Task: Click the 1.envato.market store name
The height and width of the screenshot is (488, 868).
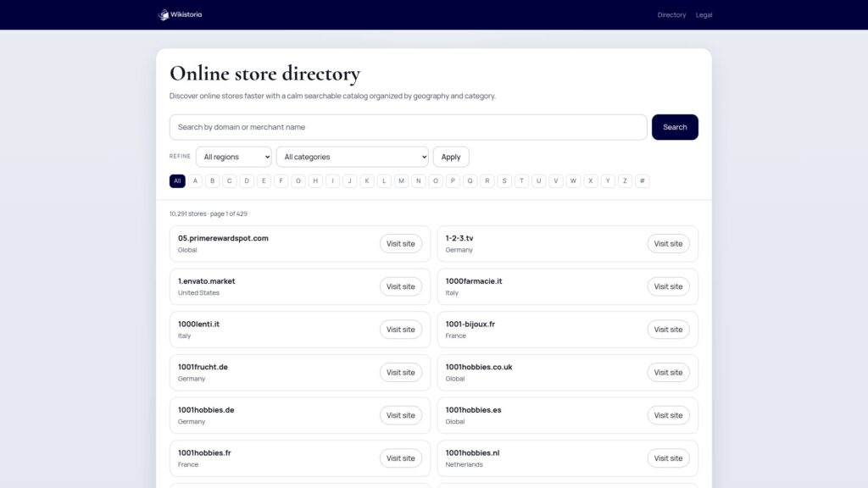Action: coord(207,281)
